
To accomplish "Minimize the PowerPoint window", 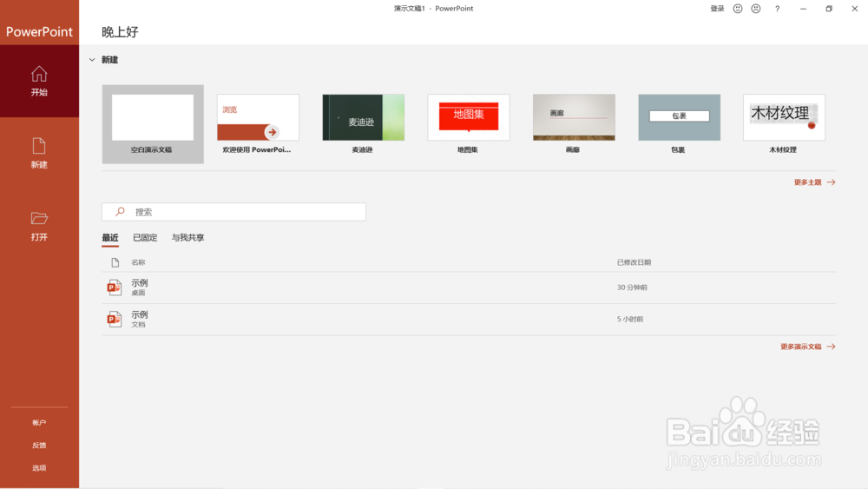I will 803,9.
